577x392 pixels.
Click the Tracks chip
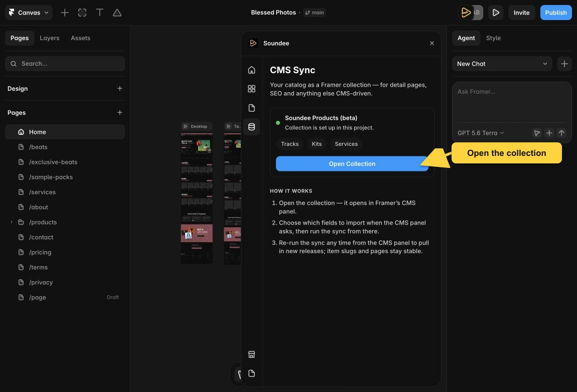[x=290, y=144]
